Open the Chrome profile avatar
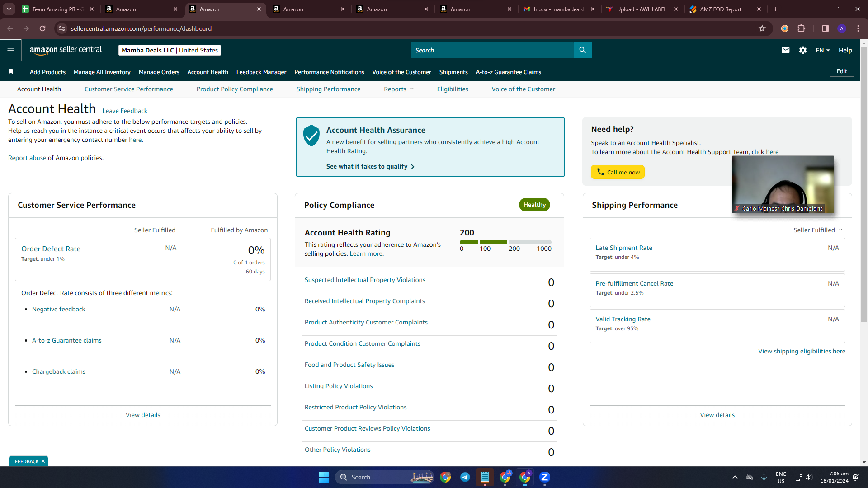 click(842, 28)
